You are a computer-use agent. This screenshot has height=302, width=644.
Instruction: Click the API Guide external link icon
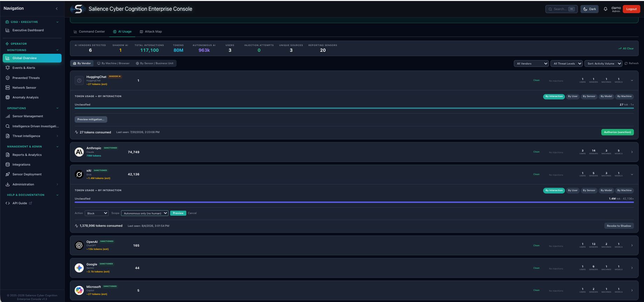click(x=30, y=203)
